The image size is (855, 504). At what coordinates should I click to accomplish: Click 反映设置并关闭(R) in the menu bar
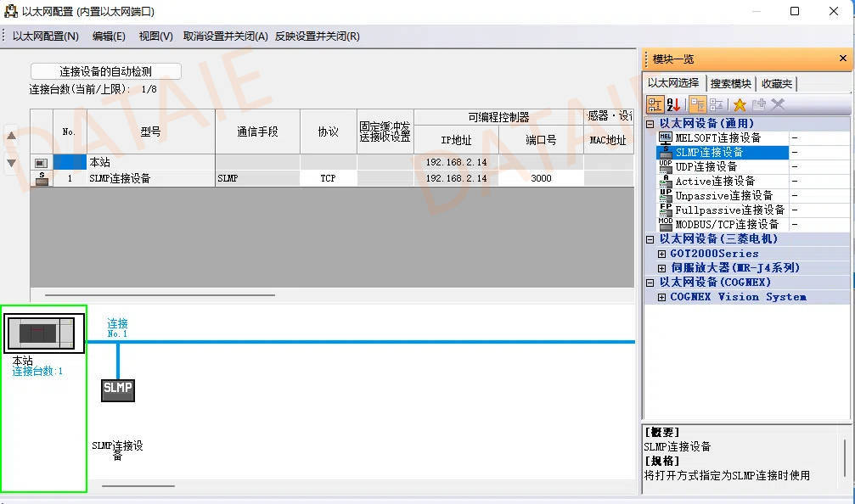click(318, 36)
